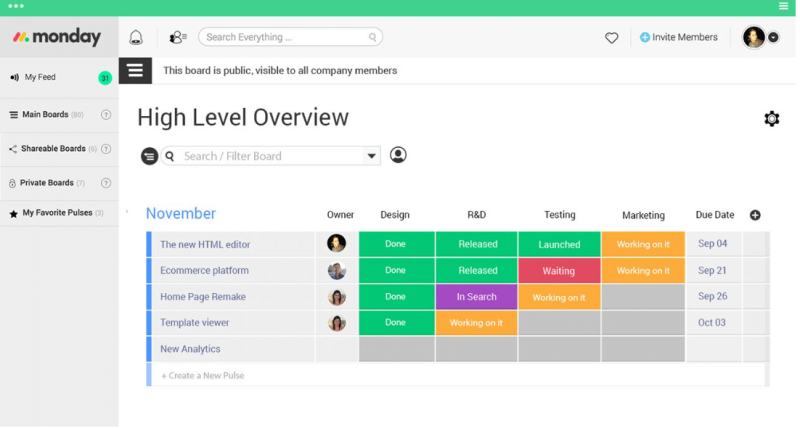Toggle the dark sidebar hamburger button
The height and width of the screenshot is (428, 800).
(135, 70)
